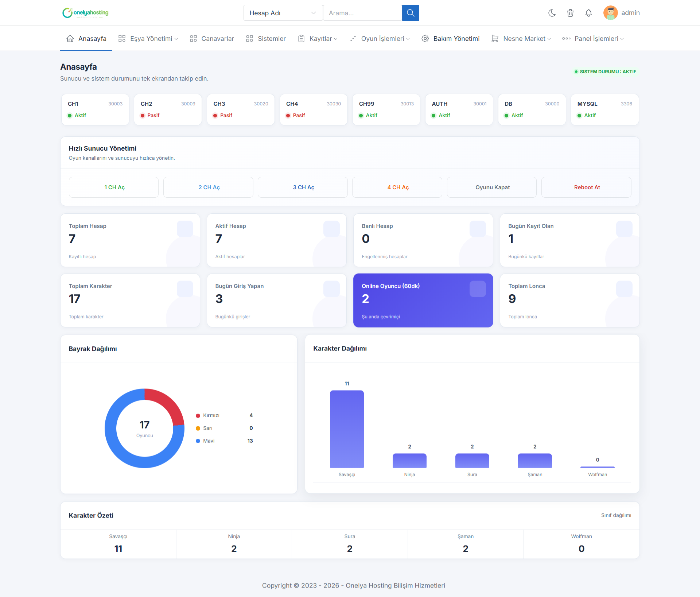The image size is (700, 597).
Task: Click the blue search magnifier button
Action: tap(411, 13)
